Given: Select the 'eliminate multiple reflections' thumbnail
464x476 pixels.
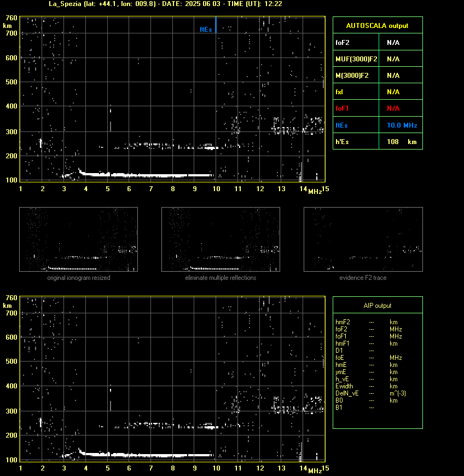Looking at the screenshot, I should (x=221, y=239).
